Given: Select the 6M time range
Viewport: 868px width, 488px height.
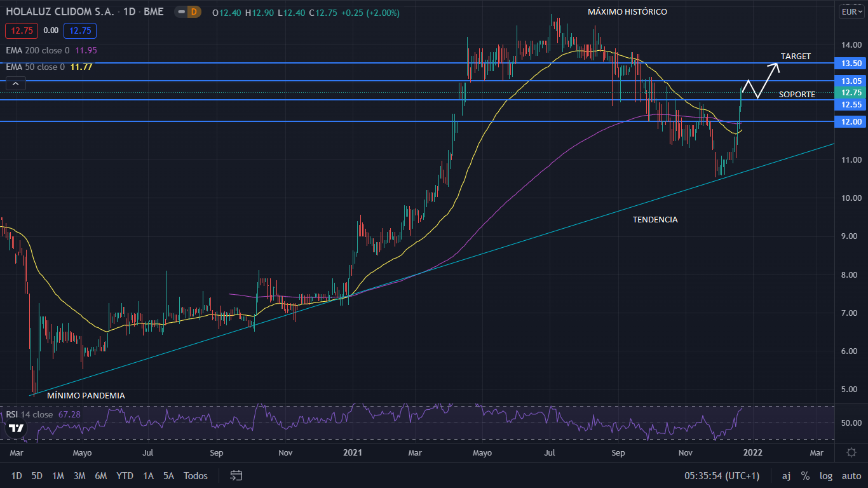Looking at the screenshot, I should point(100,475).
